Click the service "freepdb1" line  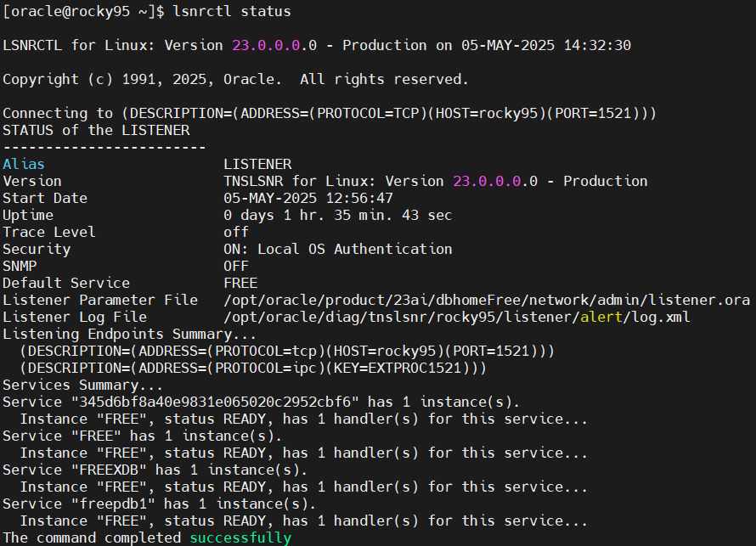[159, 504]
